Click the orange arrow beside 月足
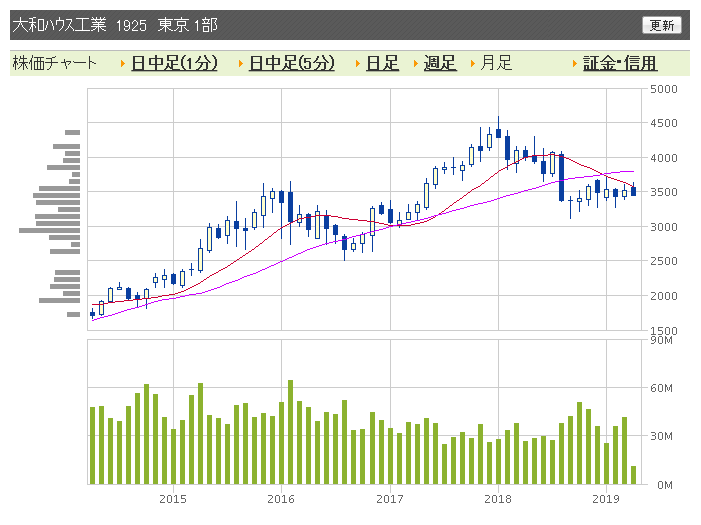This screenshot has width=701, height=525. 473,64
